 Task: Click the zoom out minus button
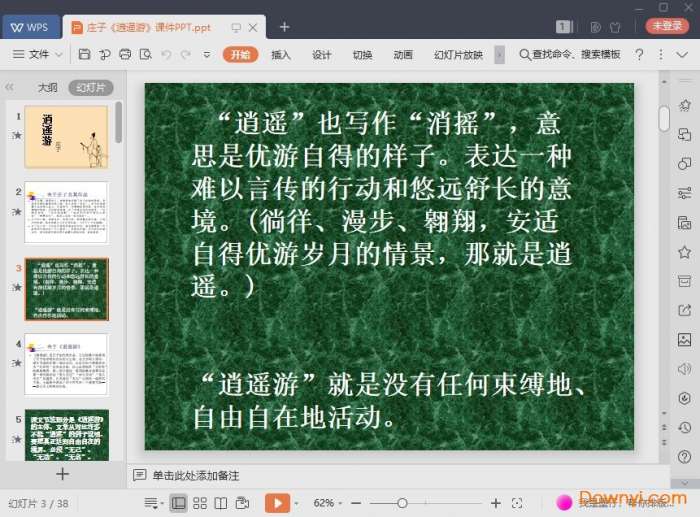tap(356, 503)
